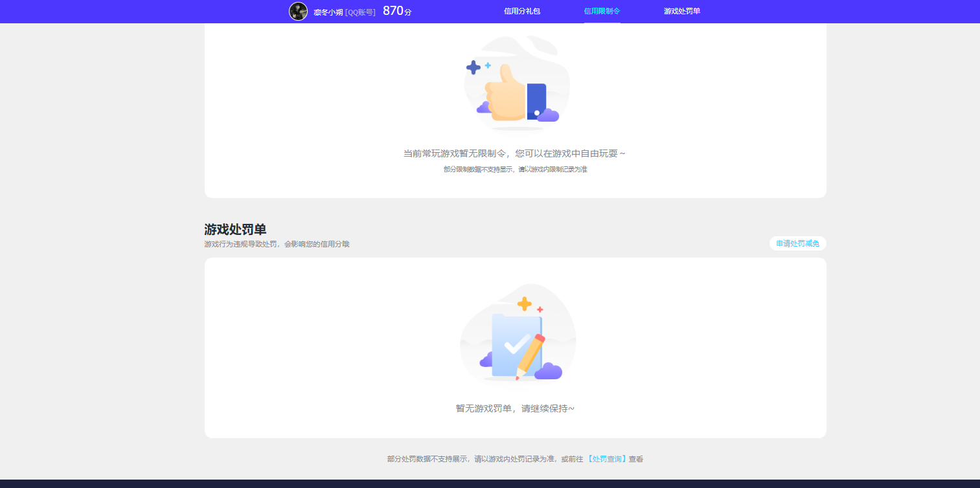980x488 pixels.
Task: Click the 870分 credit score display
Action: [x=396, y=10]
